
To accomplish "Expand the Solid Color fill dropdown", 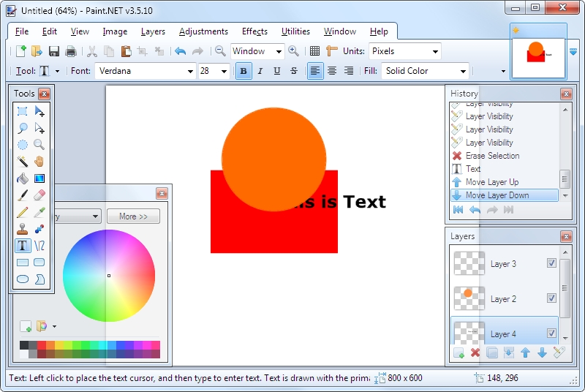I will coord(463,71).
